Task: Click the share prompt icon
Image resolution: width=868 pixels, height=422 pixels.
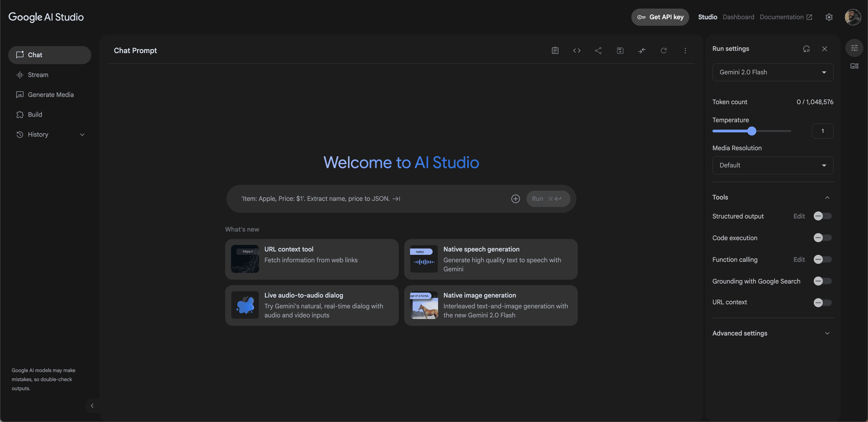Action: (598, 51)
